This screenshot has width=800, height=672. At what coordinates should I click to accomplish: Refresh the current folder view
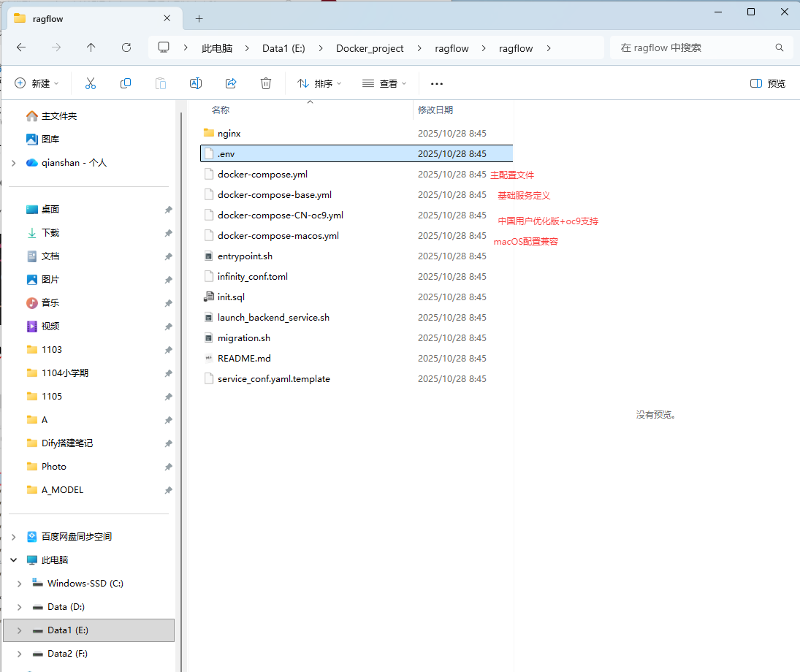(126, 47)
